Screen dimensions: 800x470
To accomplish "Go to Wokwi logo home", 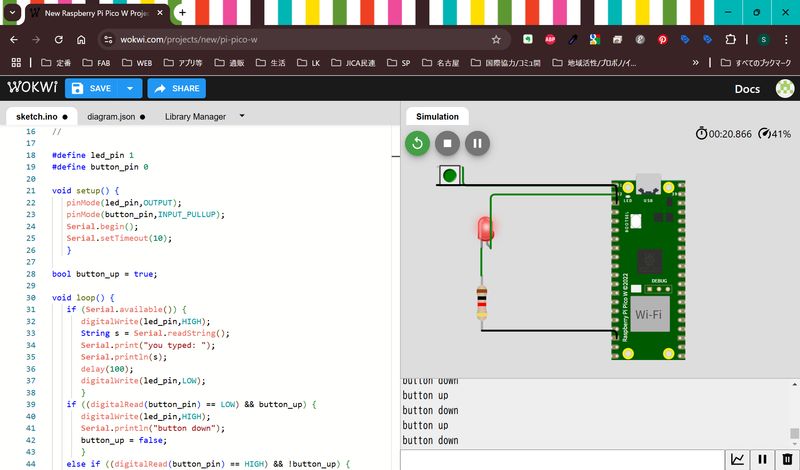I will [32, 87].
